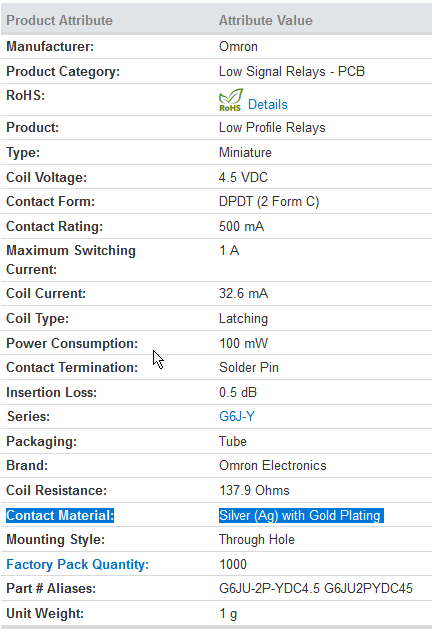Image resolution: width=432 pixels, height=633 pixels.
Task: Click the Factory Pack Quantity link
Action: (78, 564)
